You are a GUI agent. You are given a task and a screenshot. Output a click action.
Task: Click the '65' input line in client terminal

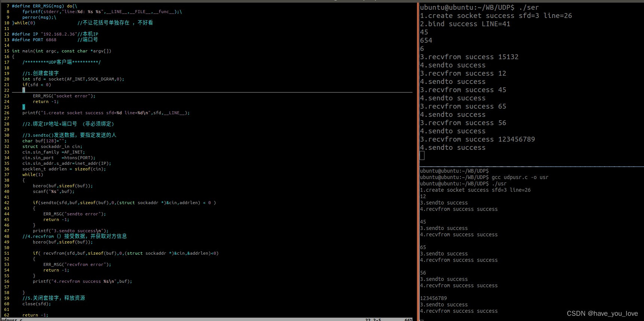[x=423, y=247]
